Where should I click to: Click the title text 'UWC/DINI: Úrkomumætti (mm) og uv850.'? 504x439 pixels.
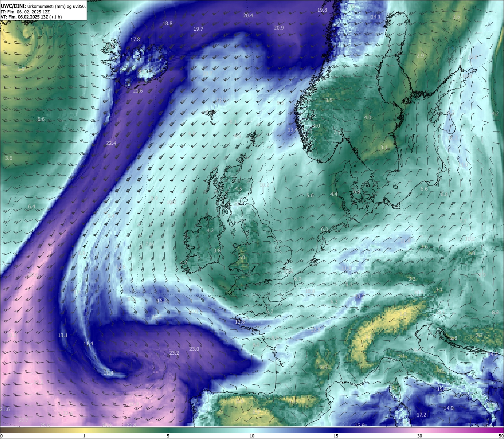[43, 6]
